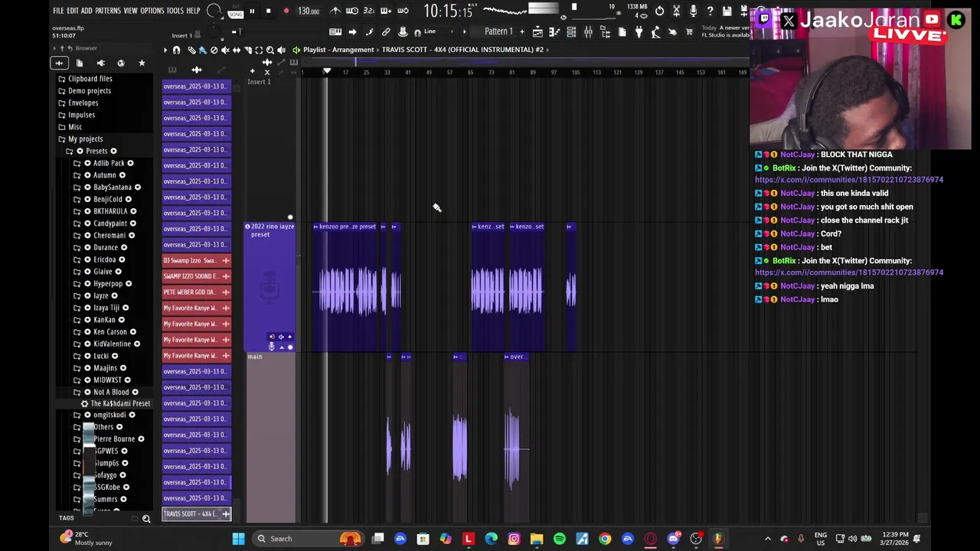Toggle the metronome icon
This screenshot has height=551, width=980.
(x=335, y=11)
